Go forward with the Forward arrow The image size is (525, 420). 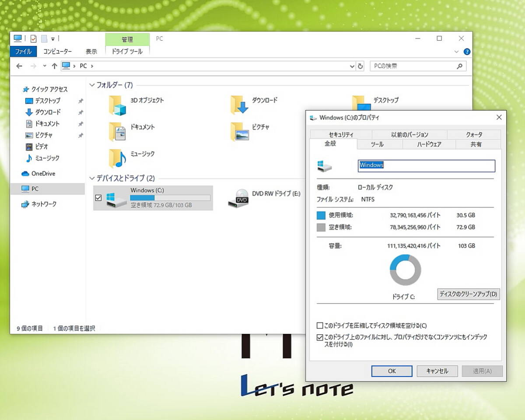pos(33,66)
